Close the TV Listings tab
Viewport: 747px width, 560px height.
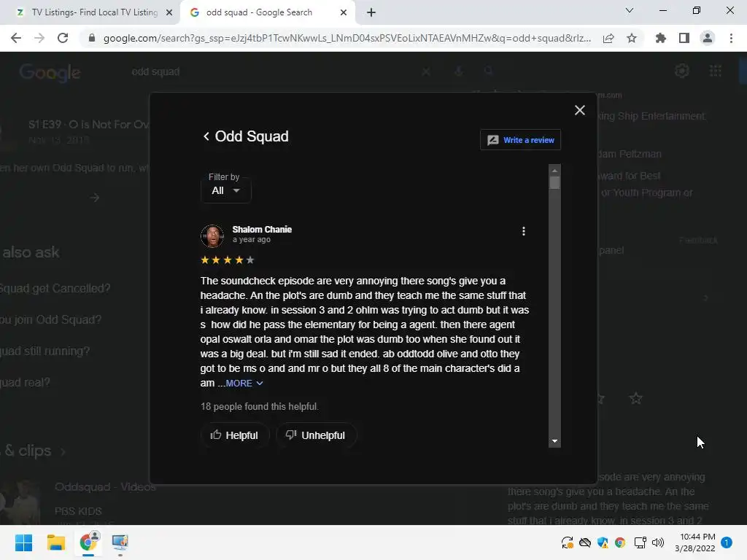pyautogui.click(x=169, y=13)
